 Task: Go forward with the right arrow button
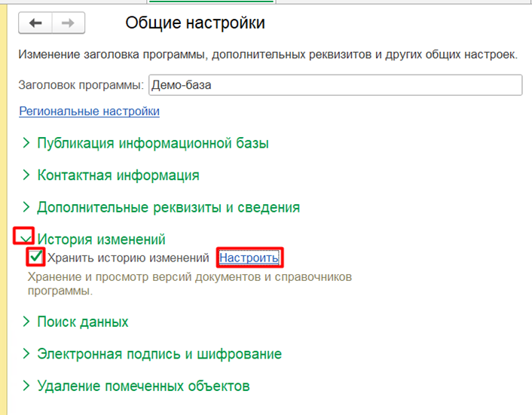pos(69,23)
